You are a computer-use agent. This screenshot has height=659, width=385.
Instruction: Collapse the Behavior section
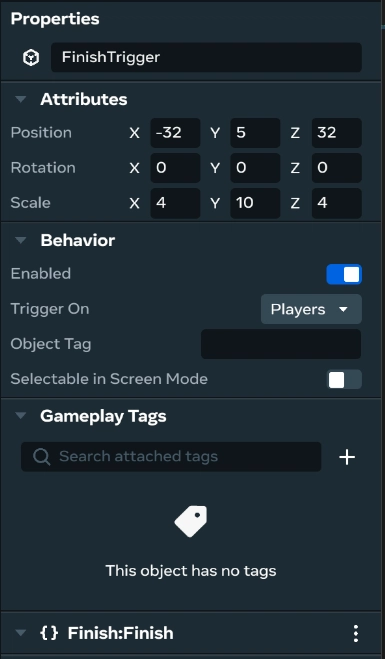click(20, 240)
